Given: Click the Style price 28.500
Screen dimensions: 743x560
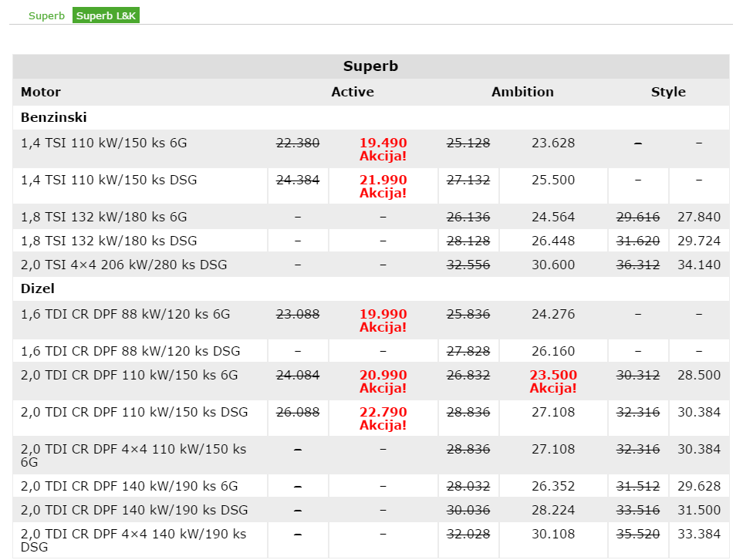Looking at the screenshot, I should [x=699, y=375].
